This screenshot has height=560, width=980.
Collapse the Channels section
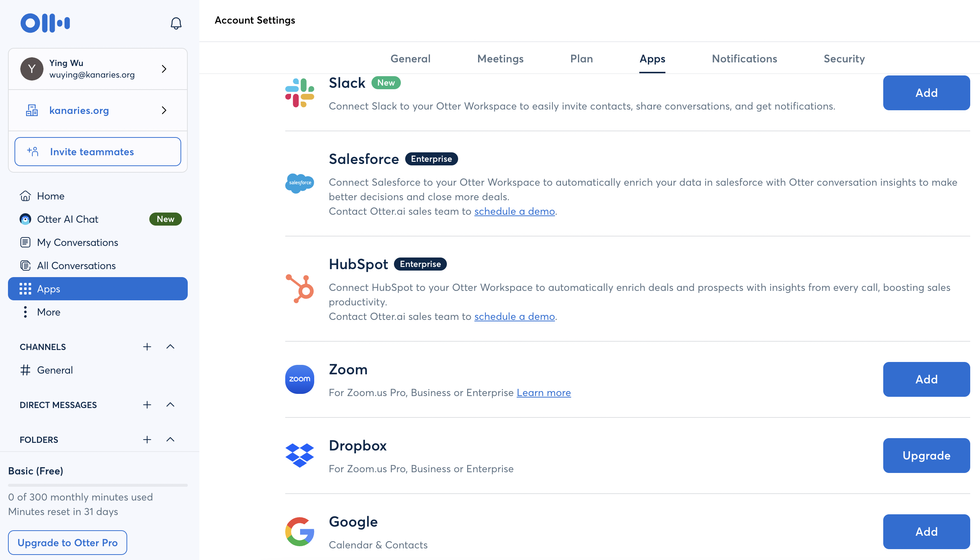pos(170,347)
